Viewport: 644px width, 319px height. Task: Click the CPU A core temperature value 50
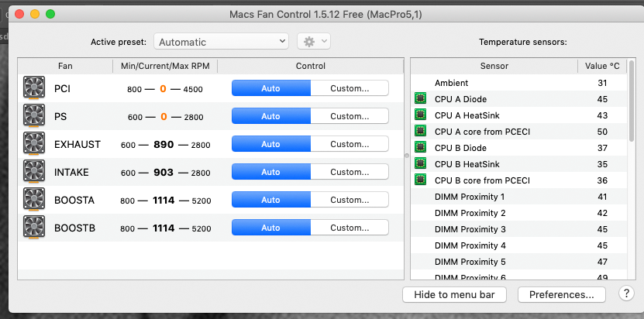602,132
